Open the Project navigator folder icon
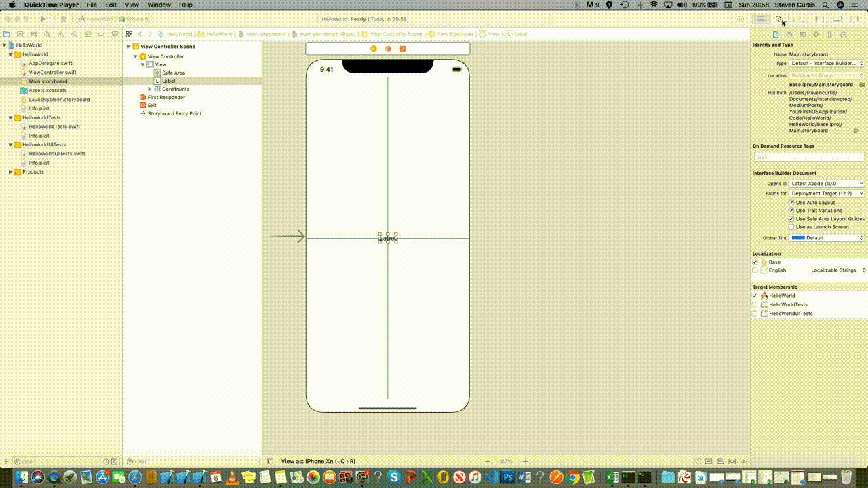The image size is (868, 488). click(x=7, y=34)
